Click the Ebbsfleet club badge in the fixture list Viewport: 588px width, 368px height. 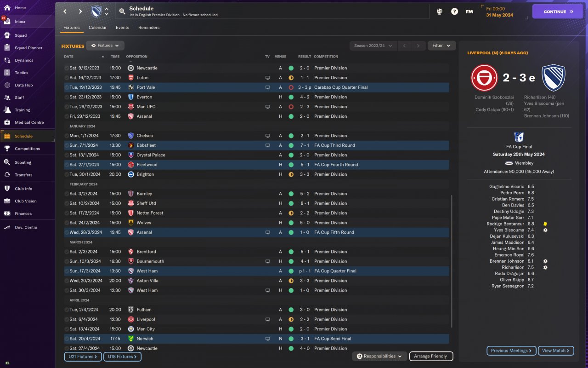131,145
